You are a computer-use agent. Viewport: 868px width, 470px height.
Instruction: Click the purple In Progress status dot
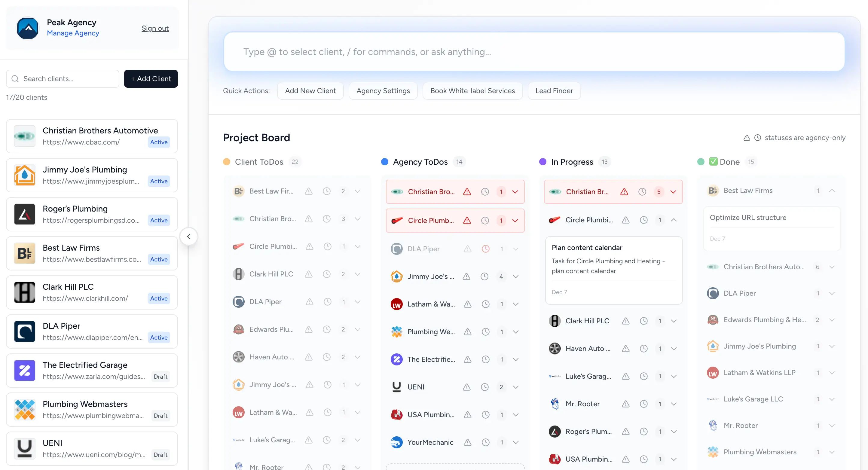pos(542,162)
